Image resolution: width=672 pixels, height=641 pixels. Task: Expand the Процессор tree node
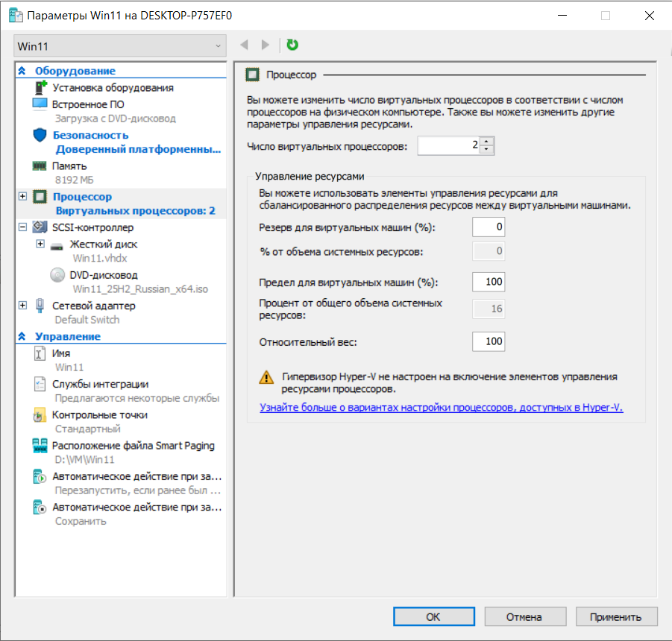tap(22, 196)
